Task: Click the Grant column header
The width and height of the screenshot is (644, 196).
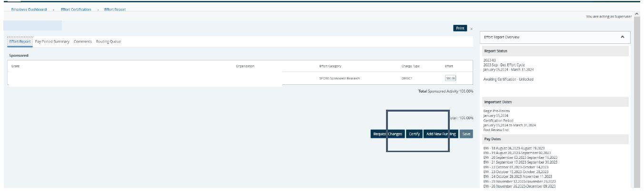Action: [16, 66]
